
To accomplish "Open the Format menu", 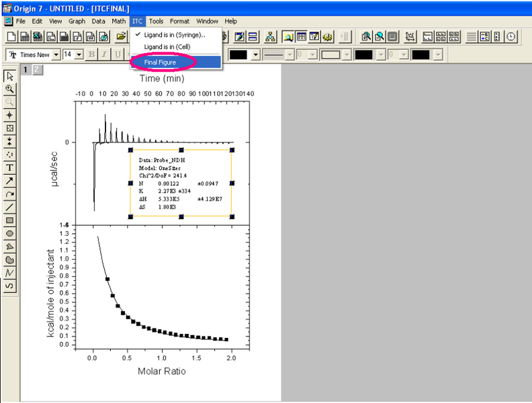I will tap(179, 21).
